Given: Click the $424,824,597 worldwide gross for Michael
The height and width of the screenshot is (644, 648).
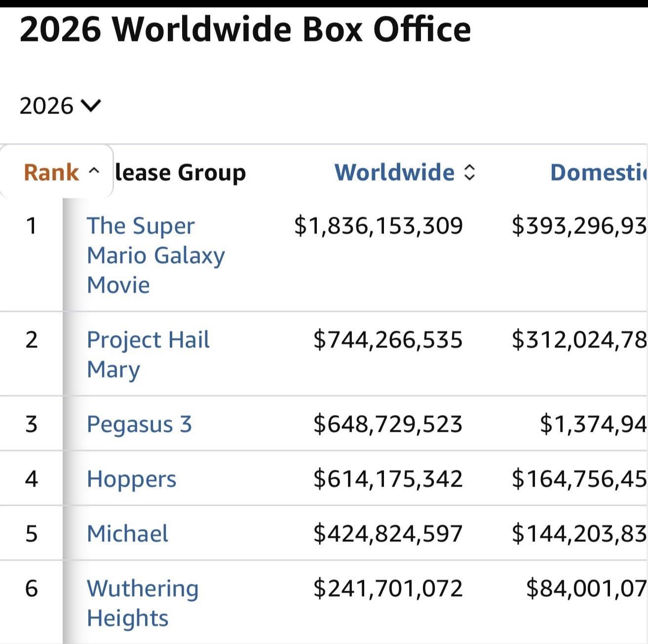Looking at the screenshot, I should 388,533.
